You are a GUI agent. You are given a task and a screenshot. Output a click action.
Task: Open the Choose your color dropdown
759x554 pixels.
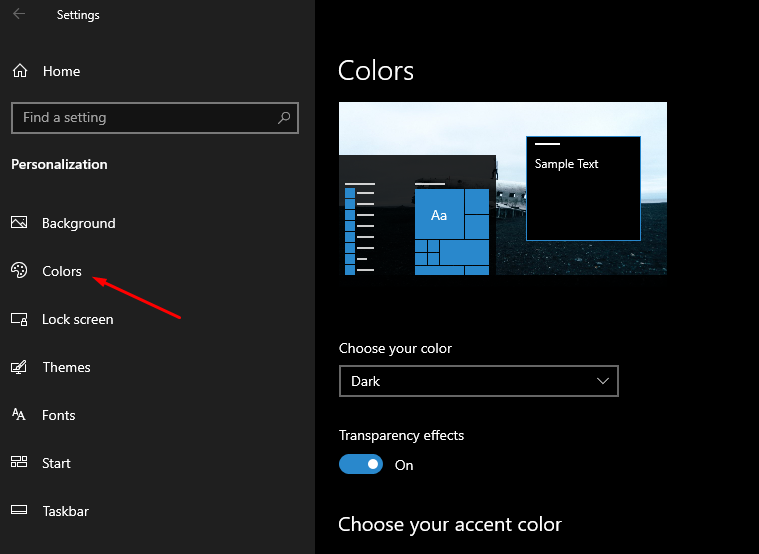click(x=479, y=381)
